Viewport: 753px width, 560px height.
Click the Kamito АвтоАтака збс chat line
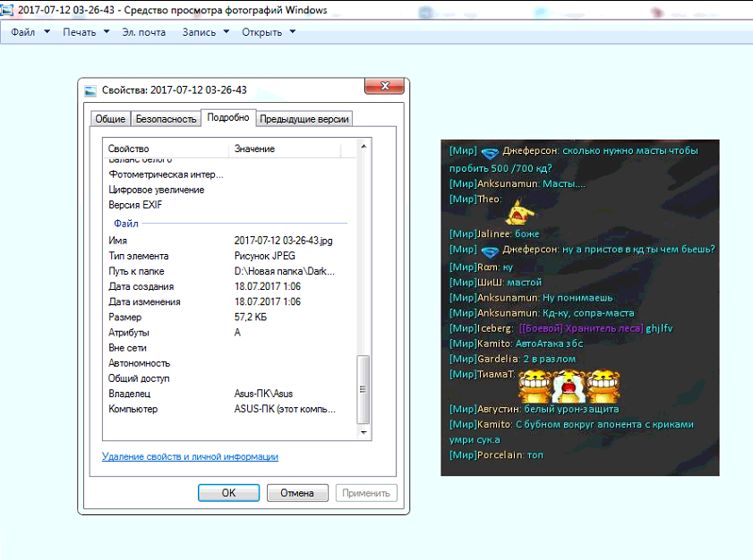(517, 344)
